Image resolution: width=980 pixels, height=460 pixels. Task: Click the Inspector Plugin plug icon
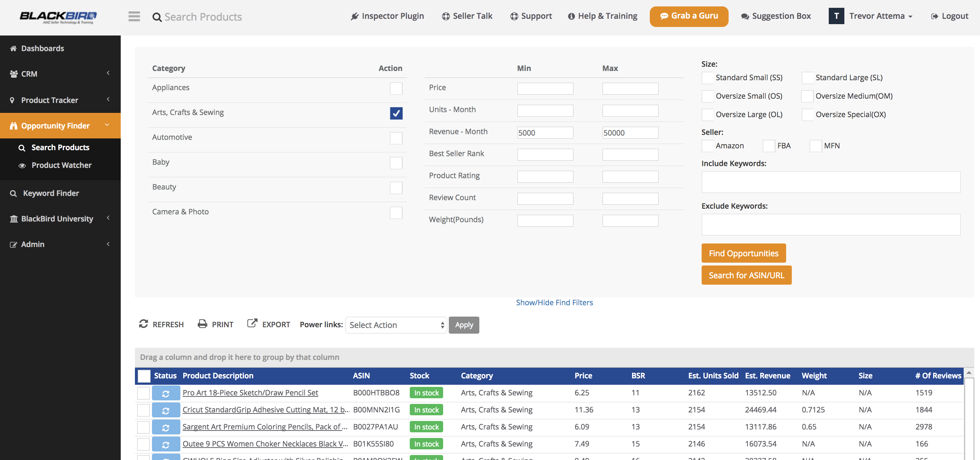(x=355, y=16)
